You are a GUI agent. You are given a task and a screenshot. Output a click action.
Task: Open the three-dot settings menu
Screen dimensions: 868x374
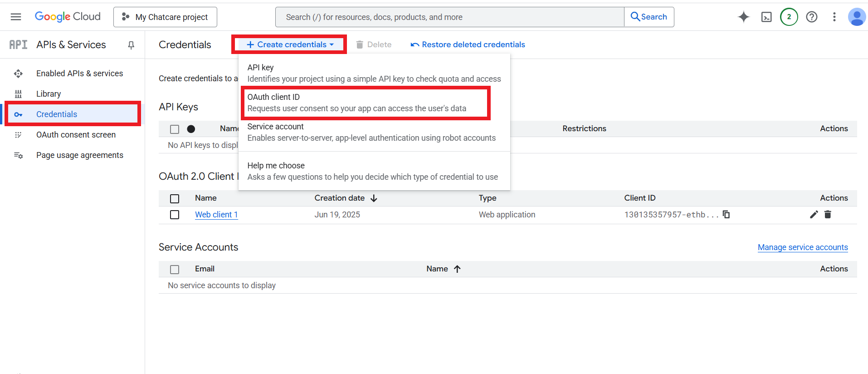click(834, 17)
